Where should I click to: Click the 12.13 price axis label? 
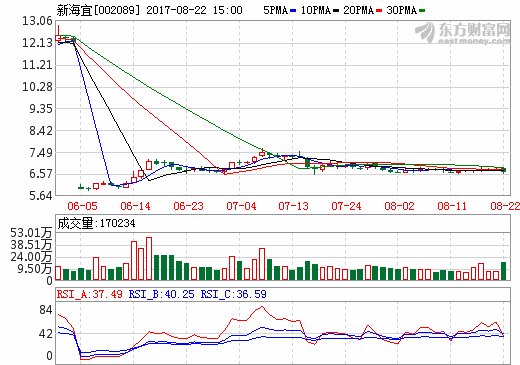point(37,43)
